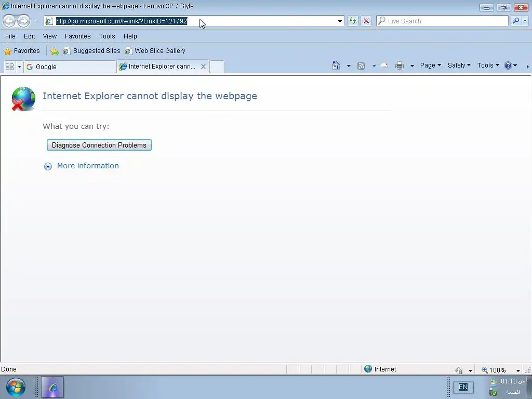
Task: Expand the zoom level dropdown arrow
Action: 518,370
